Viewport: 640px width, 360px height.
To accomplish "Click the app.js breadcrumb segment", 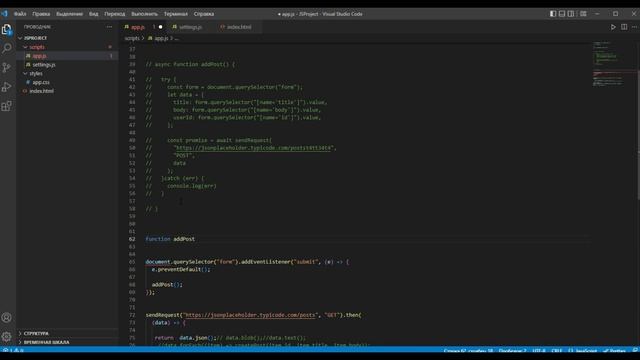I will point(161,38).
